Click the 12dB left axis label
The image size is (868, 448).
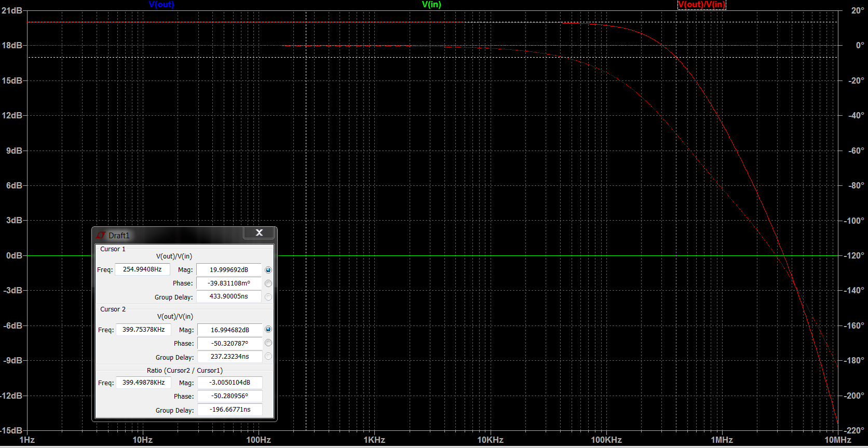12,115
